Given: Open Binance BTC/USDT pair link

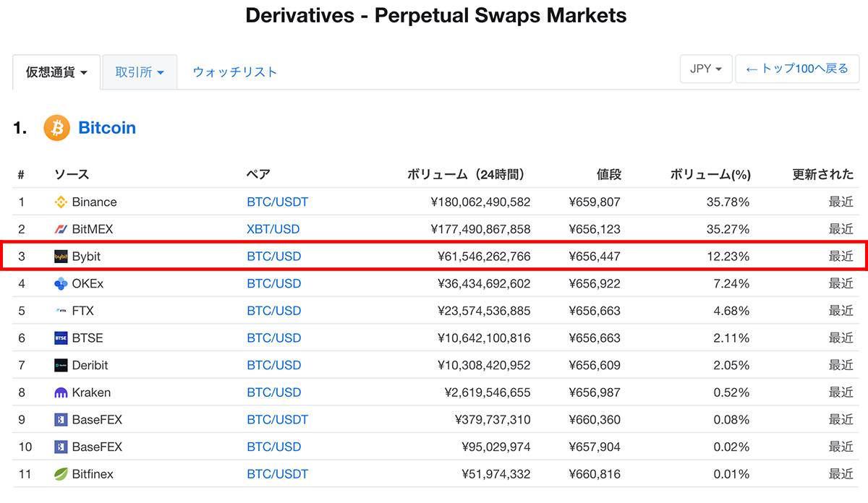Looking at the screenshot, I should [278, 202].
